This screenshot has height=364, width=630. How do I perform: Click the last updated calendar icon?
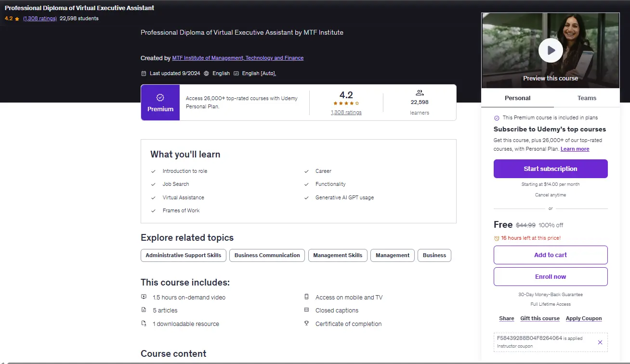click(144, 73)
